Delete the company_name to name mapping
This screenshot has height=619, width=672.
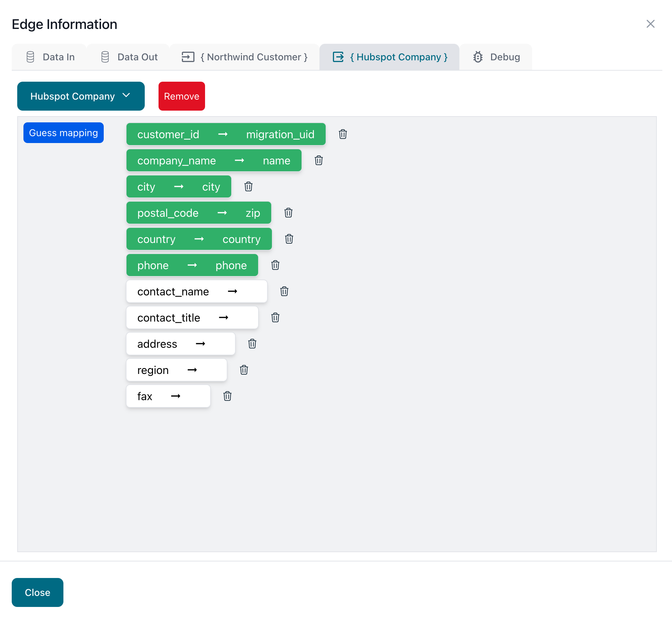318,160
